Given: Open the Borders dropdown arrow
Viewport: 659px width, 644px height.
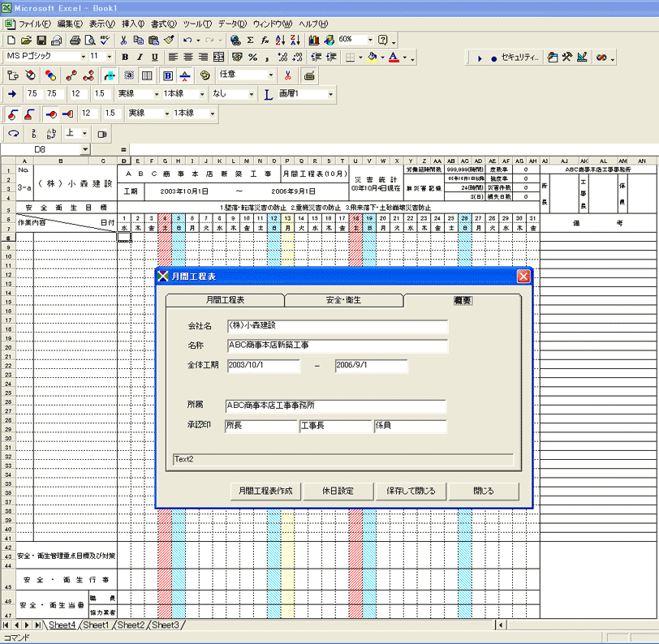Looking at the screenshot, I should tap(360, 57).
